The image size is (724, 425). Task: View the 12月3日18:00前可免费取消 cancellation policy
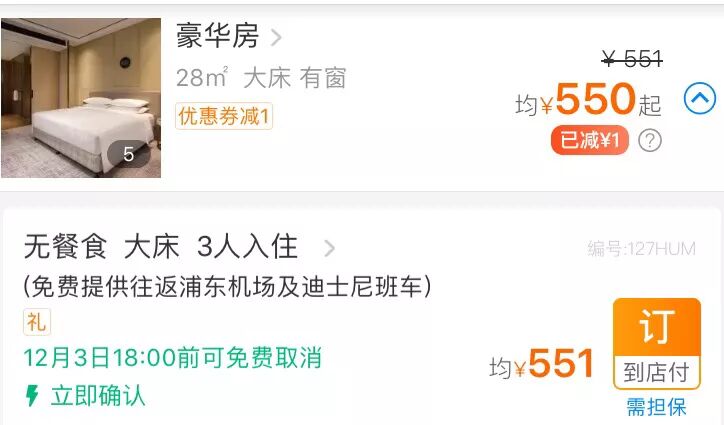[173, 358]
